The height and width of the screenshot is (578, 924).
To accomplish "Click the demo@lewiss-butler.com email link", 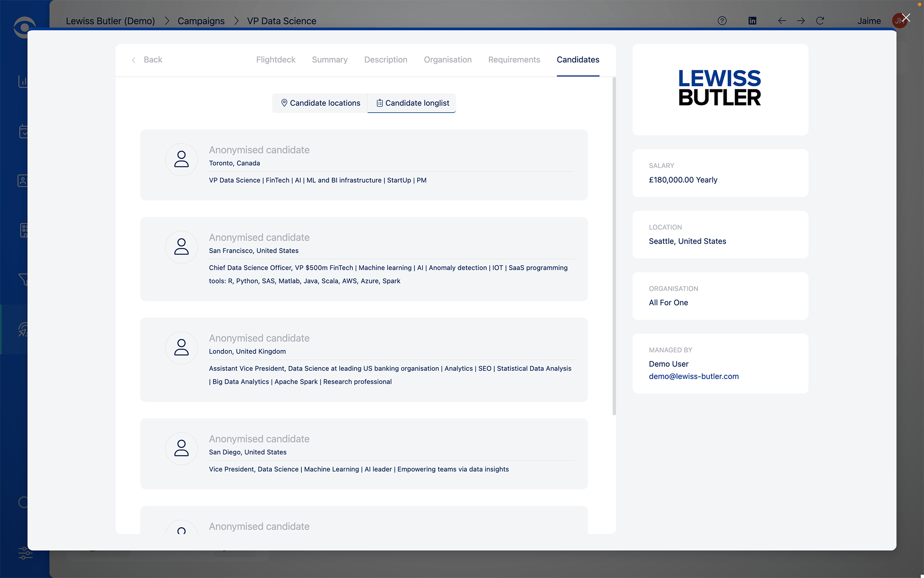I will (693, 376).
